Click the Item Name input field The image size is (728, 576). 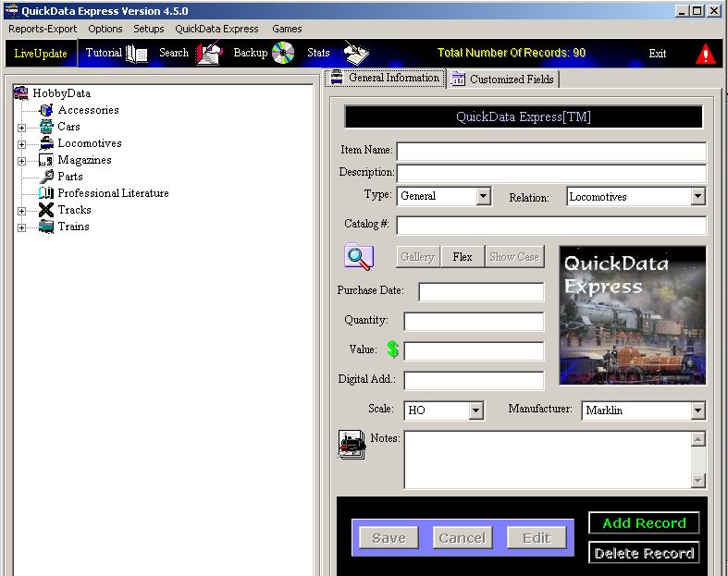(550, 151)
